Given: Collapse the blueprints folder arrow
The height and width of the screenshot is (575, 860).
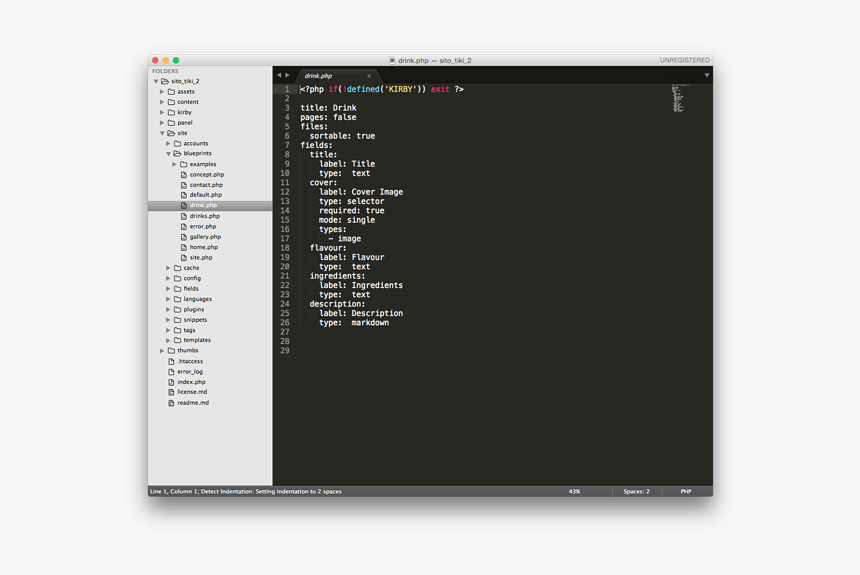Looking at the screenshot, I should click(168, 154).
